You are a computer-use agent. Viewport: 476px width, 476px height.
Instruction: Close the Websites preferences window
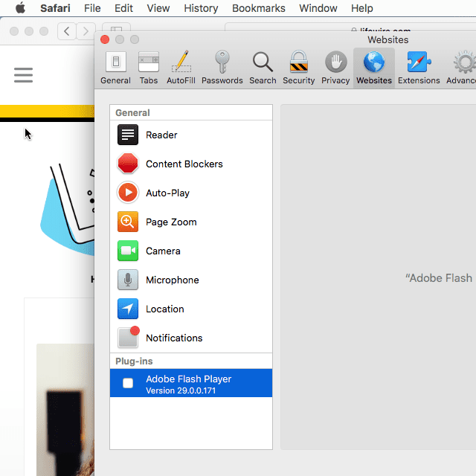[x=105, y=39]
